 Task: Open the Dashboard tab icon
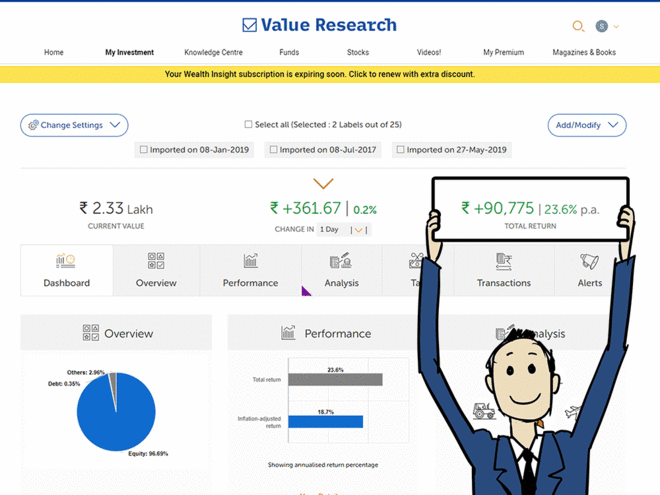[66, 262]
